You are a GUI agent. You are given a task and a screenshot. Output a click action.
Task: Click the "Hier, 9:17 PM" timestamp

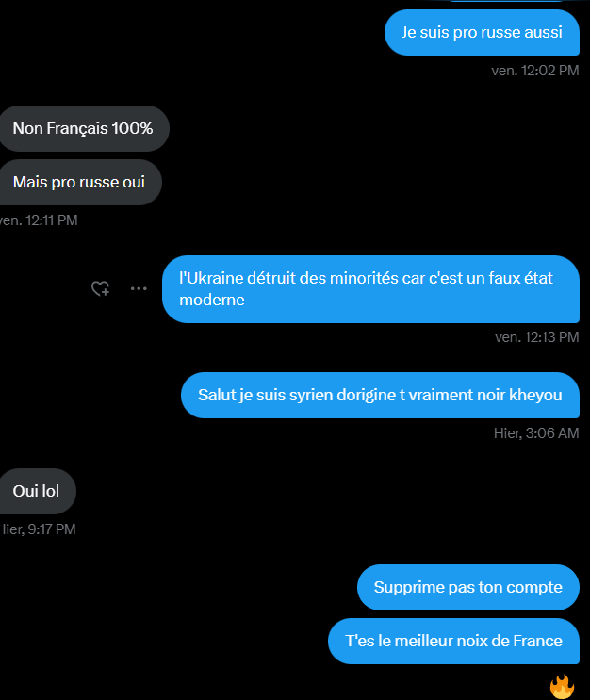click(x=38, y=529)
